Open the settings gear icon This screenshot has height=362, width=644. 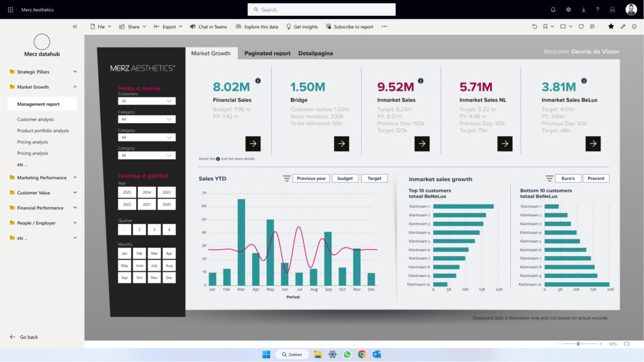point(569,10)
